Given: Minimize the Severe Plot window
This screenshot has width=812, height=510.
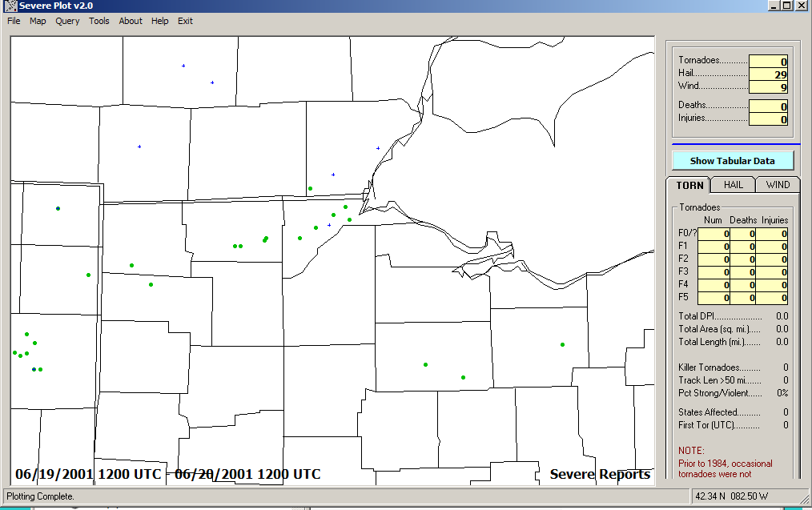Looking at the screenshot, I should coord(773,6).
